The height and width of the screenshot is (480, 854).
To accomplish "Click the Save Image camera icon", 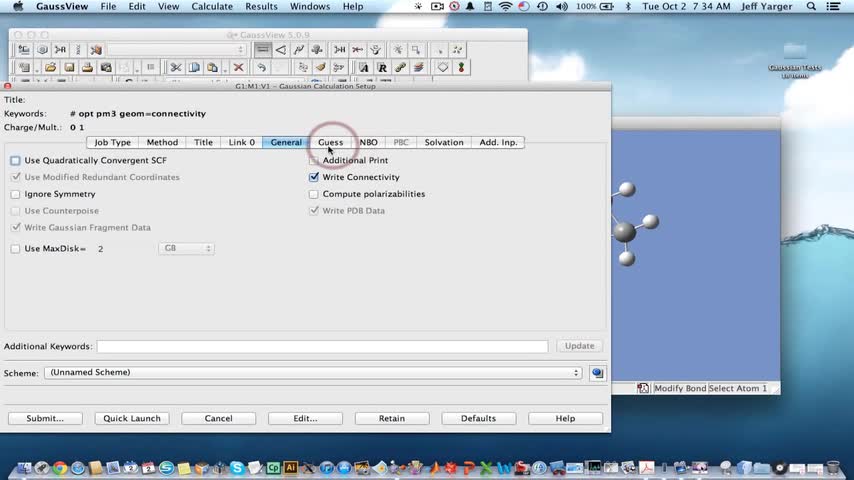I will point(106,68).
